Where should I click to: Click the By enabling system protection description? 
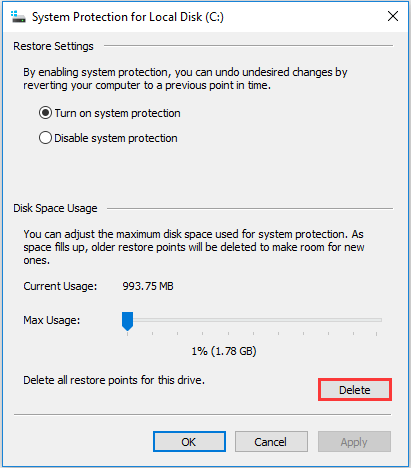point(185,79)
